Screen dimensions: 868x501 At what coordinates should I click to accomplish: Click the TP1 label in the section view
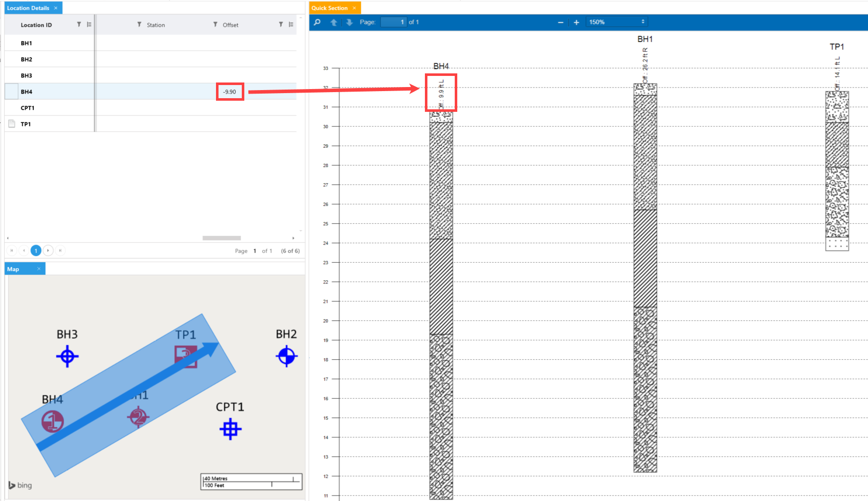pos(837,47)
